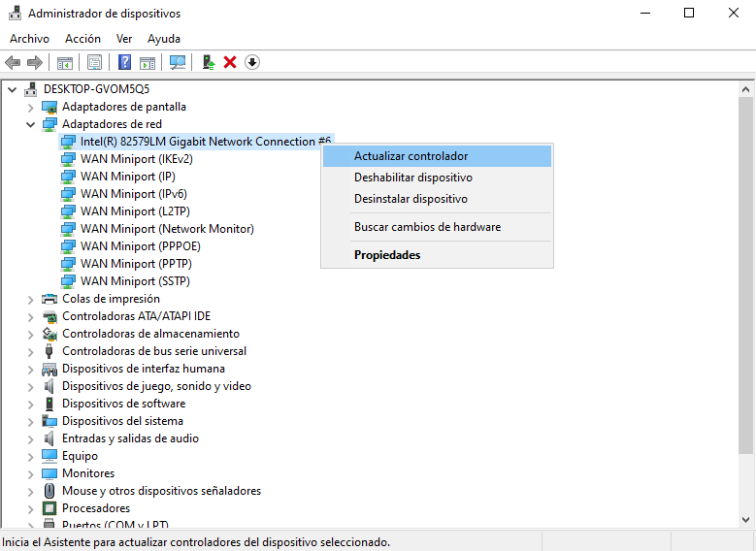Image resolution: width=756 pixels, height=551 pixels.
Task: Go forward with the toolbar forward arrow
Action: click(35, 62)
